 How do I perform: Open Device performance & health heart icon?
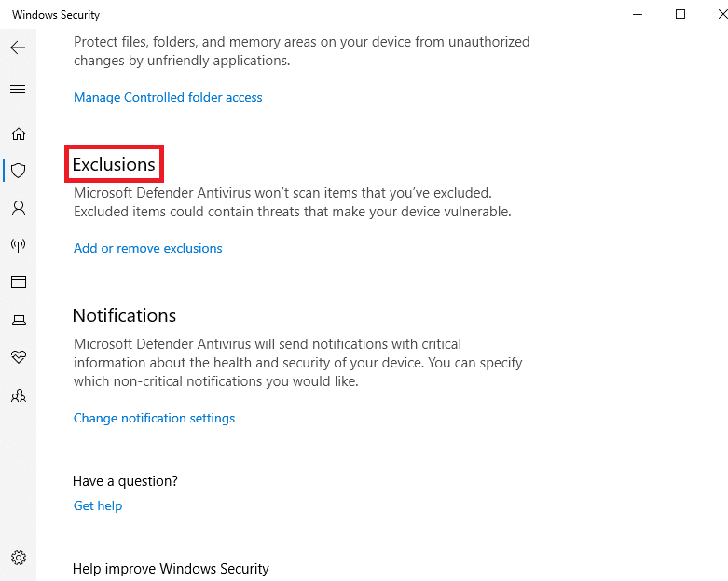click(x=19, y=356)
